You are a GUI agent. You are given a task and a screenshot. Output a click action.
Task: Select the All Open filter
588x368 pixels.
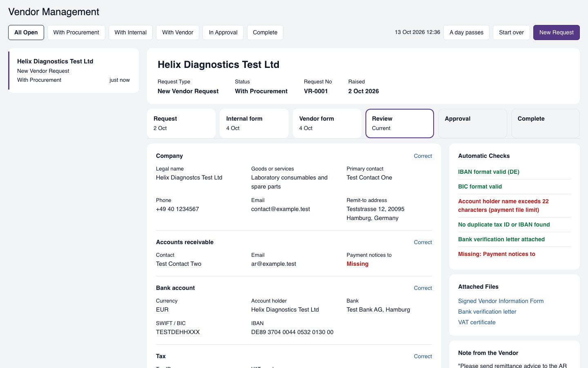point(26,32)
